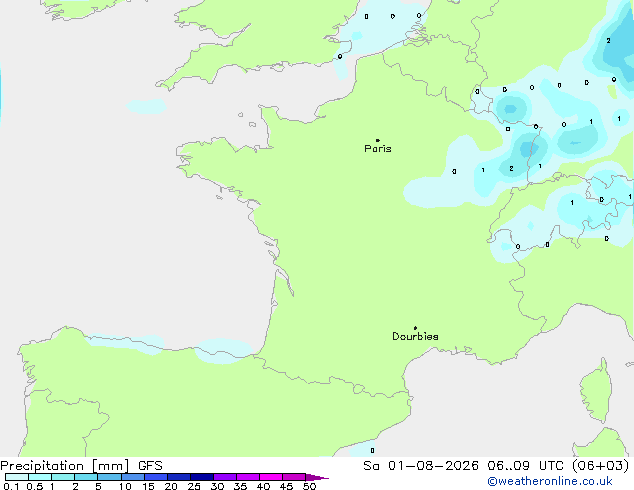Click the weatheronline.co.uk copyright link
Screen dimensions: 634x490
[549, 481]
